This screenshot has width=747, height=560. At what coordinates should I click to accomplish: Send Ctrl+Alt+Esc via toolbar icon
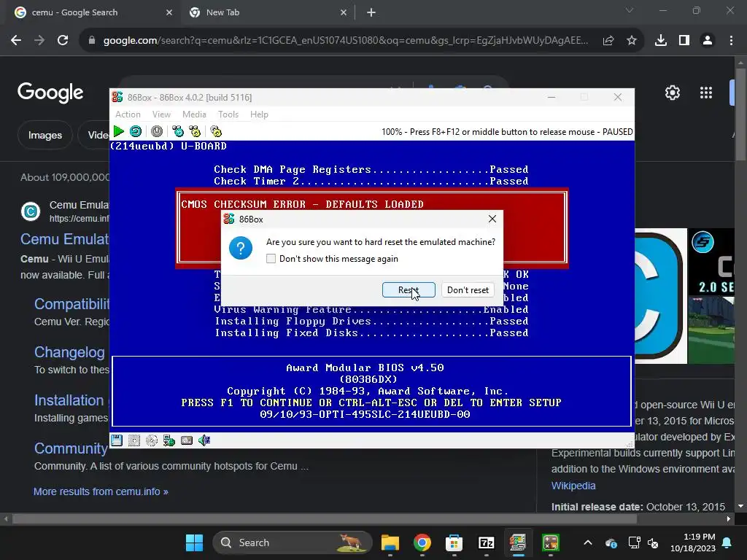tap(195, 131)
